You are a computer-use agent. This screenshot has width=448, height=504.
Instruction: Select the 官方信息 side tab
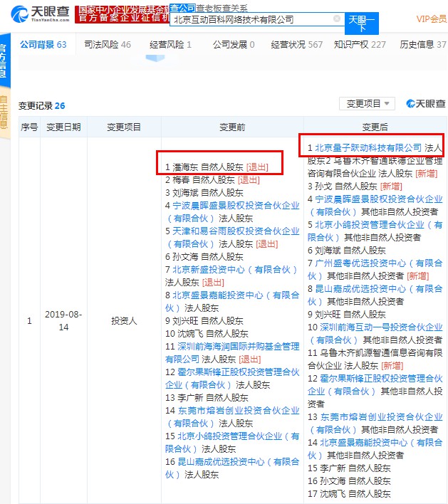coord(4,61)
